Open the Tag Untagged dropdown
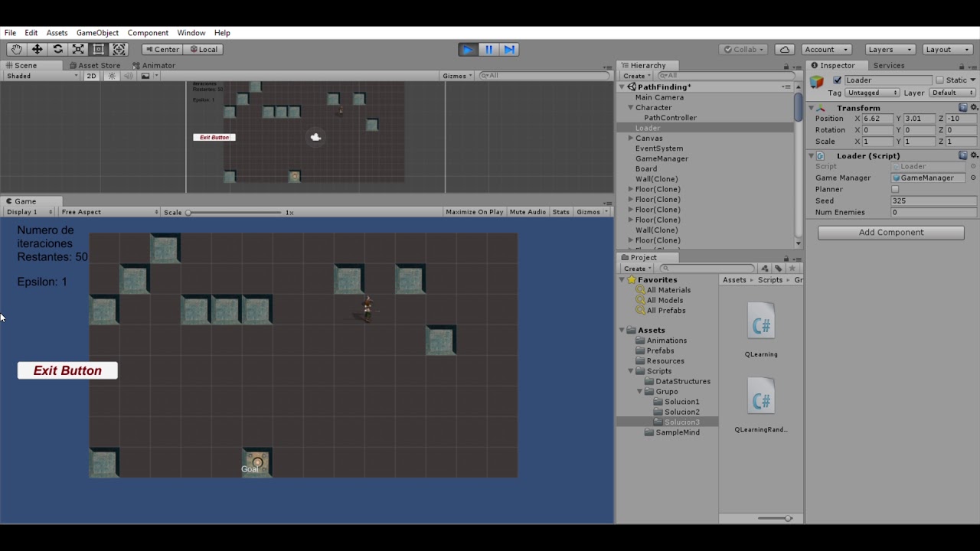Image resolution: width=980 pixels, height=551 pixels. (872, 93)
